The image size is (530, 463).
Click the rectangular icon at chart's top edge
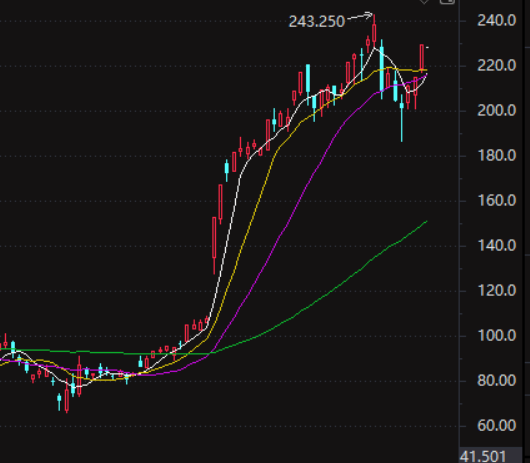[x=447, y=2]
